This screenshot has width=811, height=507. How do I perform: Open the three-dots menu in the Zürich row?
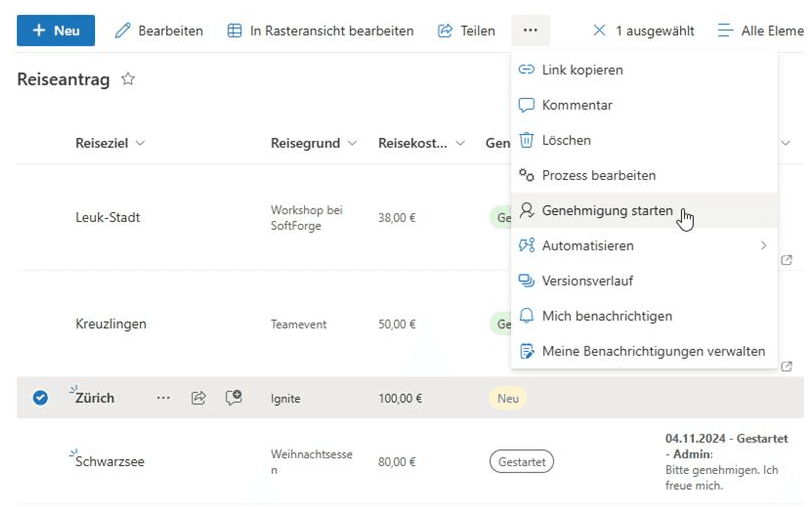pos(163,398)
